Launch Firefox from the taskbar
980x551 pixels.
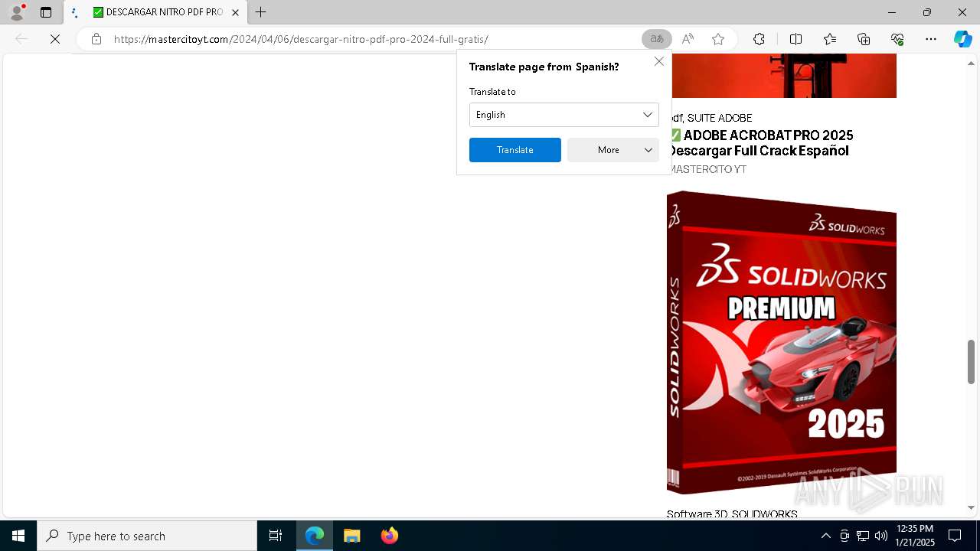pyautogui.click(x=389, y=536)
